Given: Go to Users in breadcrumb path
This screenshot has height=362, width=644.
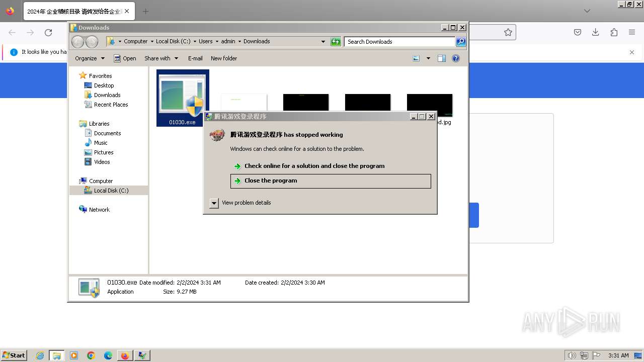Looking at the screenshot, I should (x=206, y=42).
